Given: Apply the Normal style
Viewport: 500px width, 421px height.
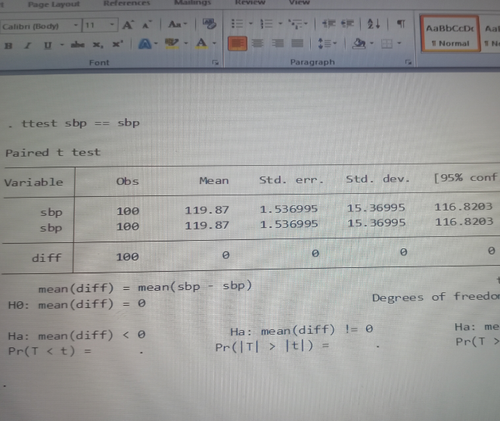Looking at the screenshot, I should (450, 34).
